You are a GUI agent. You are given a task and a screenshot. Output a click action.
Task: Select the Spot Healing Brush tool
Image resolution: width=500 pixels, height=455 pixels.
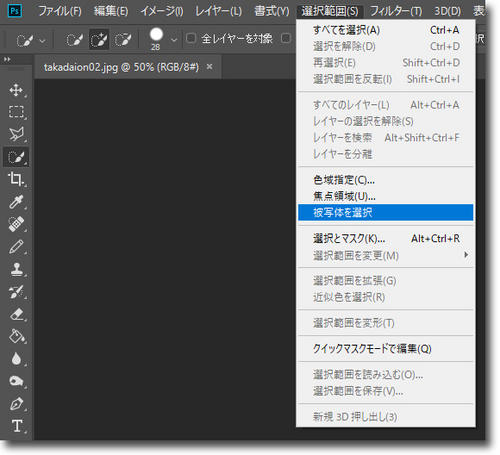click(x=16, y=224)
